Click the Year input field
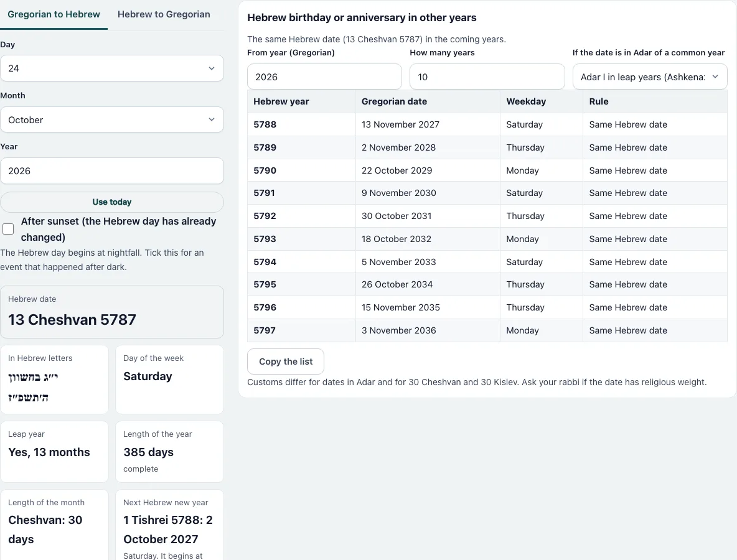Viewport: 737px width, 560px height. point(112,171)
